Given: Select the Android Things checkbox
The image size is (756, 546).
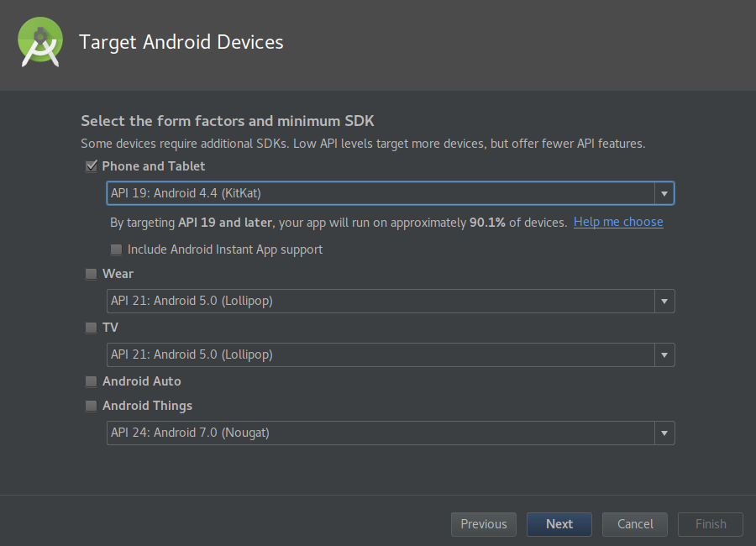Looking at the screenshot, I should pos(91,406).
